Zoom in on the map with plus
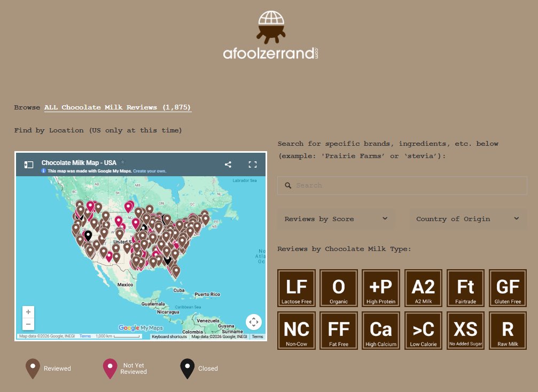Image resolution: width=538 pixels, height=392 pixels. pos(28,312)
